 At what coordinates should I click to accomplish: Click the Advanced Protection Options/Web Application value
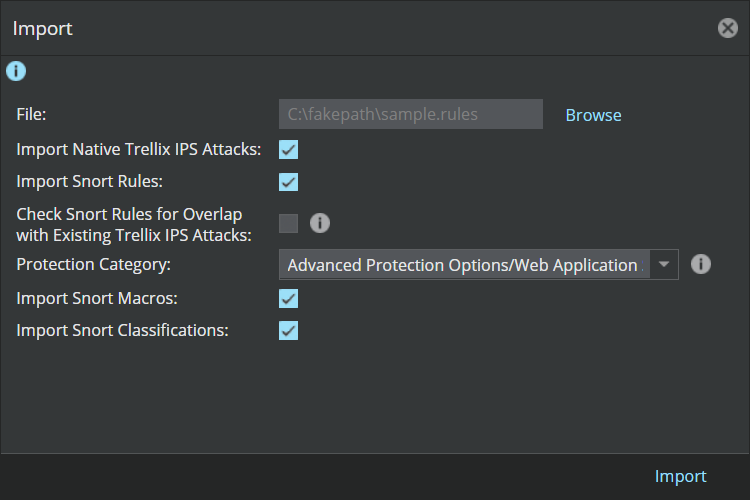coord(464,265)
